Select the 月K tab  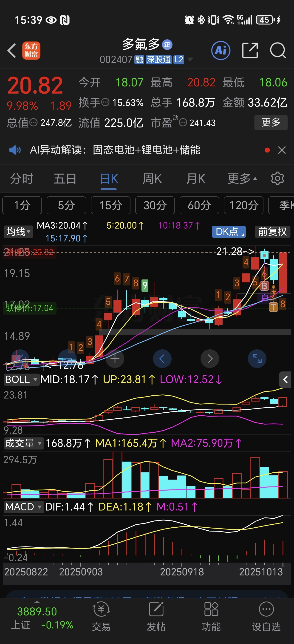coord(196,179)
